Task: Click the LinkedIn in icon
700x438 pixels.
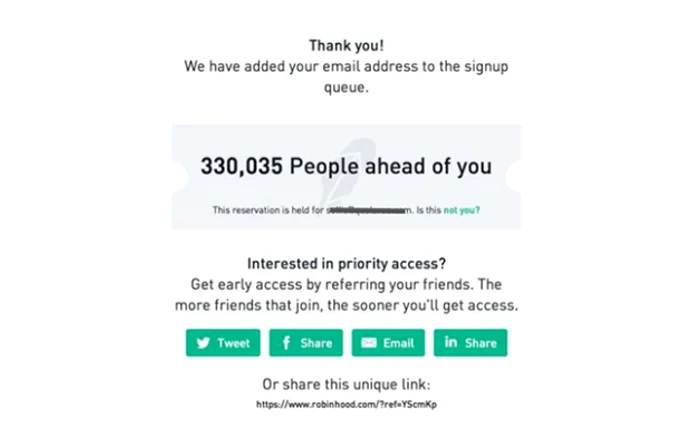Action: 451,342
